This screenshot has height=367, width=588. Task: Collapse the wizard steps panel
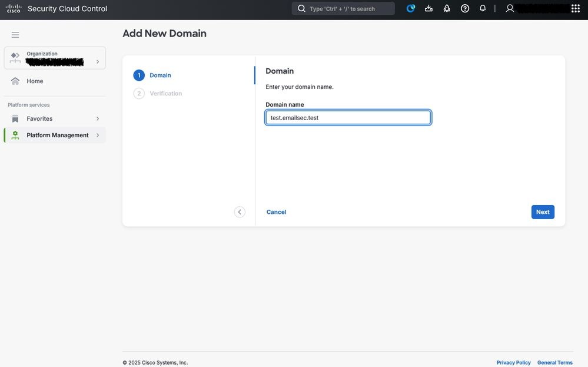point(240,212)
